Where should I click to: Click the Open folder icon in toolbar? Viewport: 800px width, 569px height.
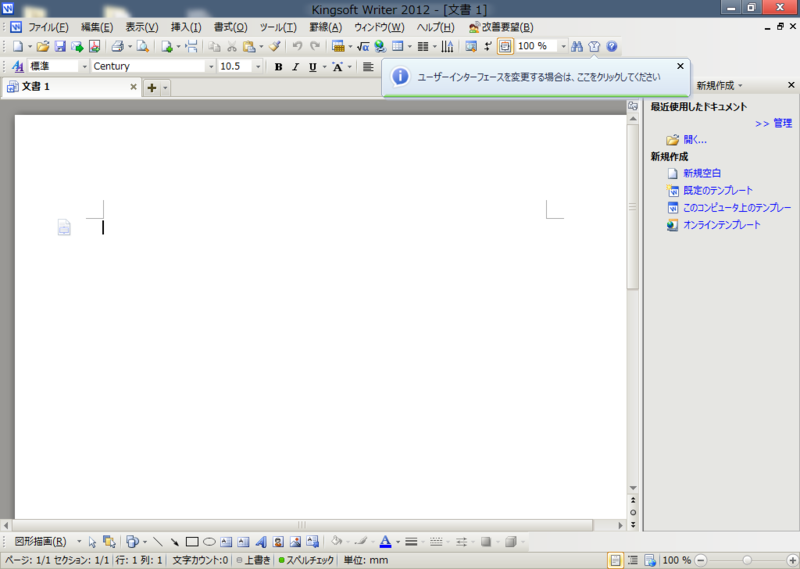(x=43, y=46)
